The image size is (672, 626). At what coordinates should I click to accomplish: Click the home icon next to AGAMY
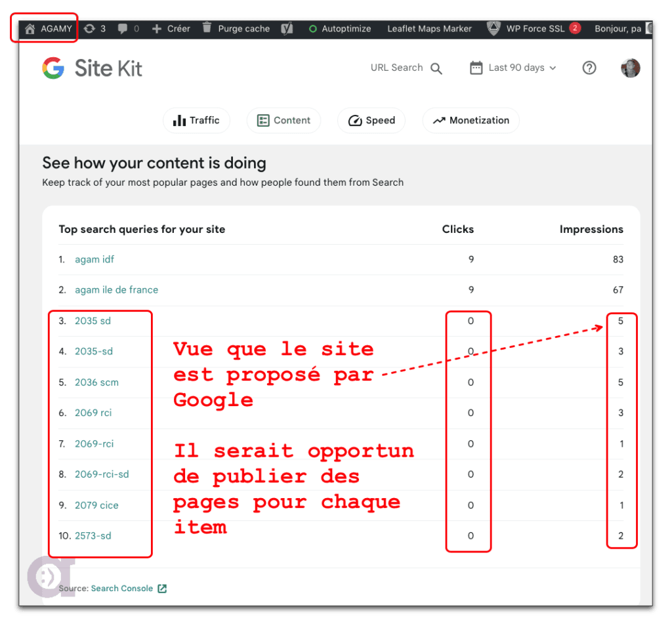click(30, 28)
